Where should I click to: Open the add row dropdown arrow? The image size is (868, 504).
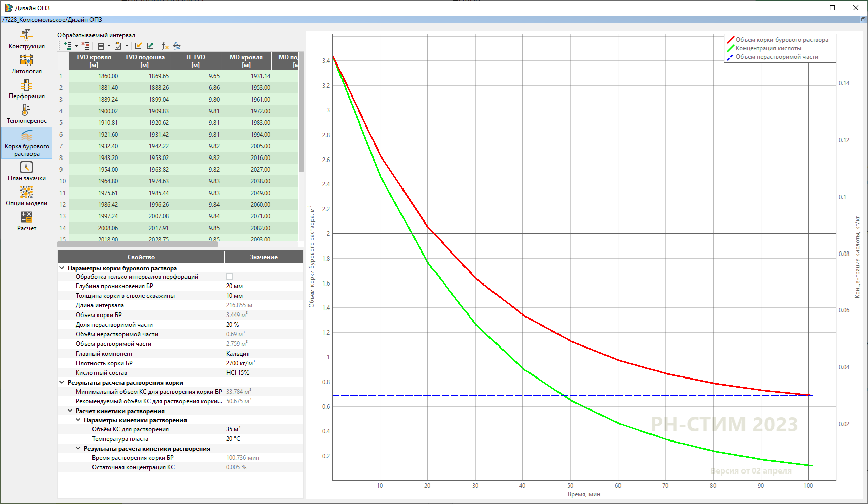tap(76, 46)
